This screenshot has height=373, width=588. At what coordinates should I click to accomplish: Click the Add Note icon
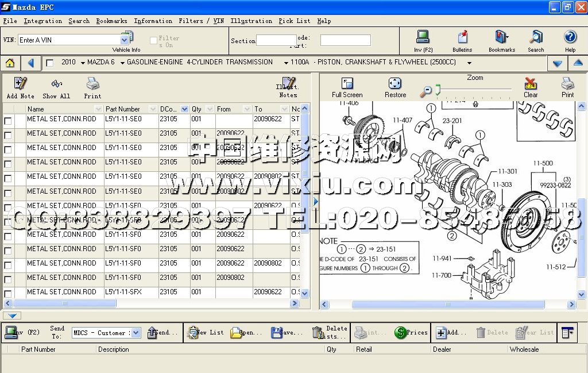[x=20, y=84]
